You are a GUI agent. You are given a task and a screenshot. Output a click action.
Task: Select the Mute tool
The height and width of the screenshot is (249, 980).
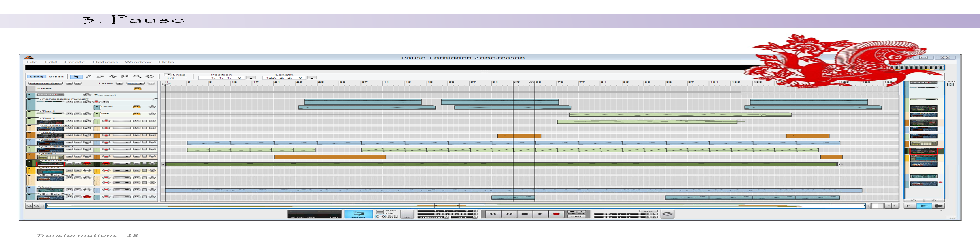[x=125, y=77]
